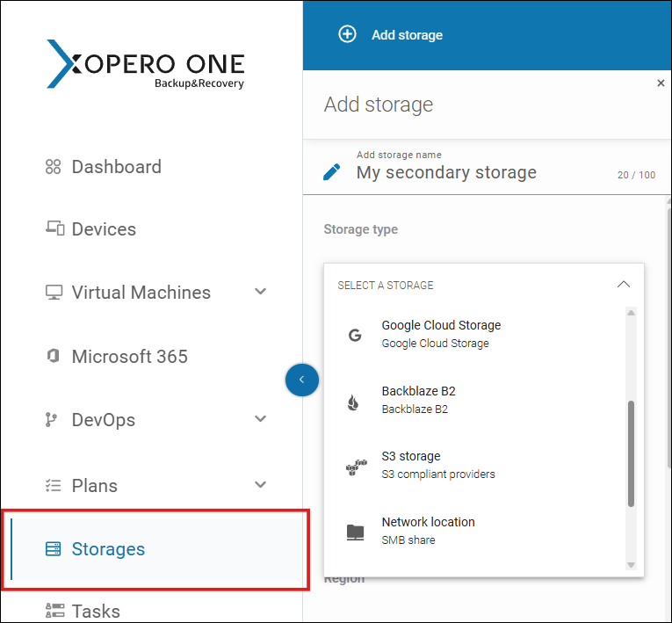
Task: Click the storage list scrollbar thumb
Action: click(631, 453)
